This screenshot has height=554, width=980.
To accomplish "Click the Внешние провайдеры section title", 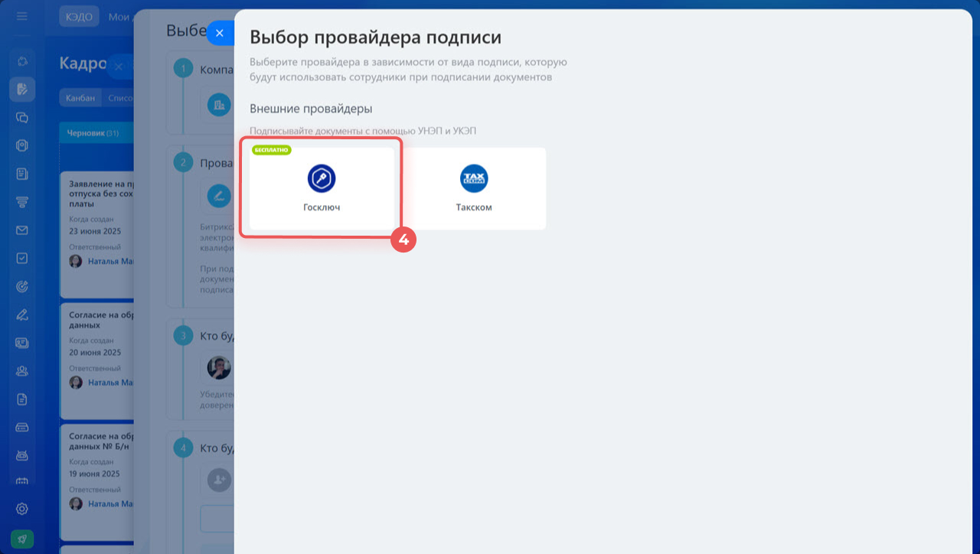I will (311, 109).
